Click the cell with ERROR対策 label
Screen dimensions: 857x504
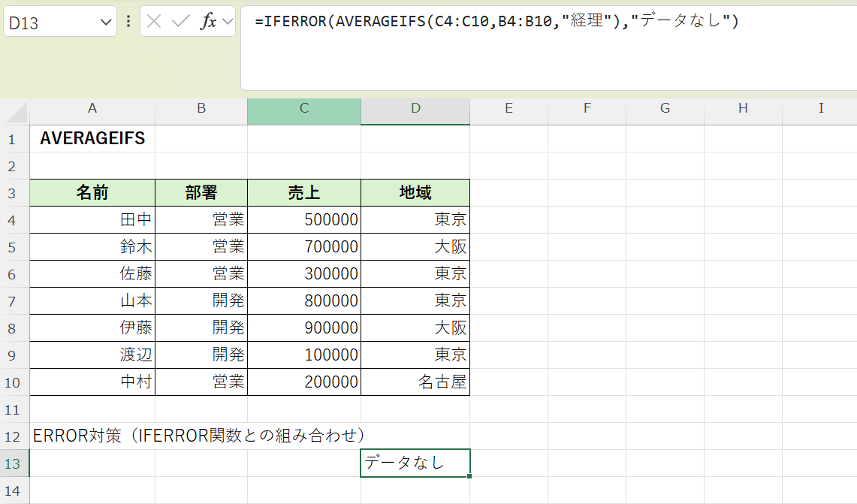(92, 436)
